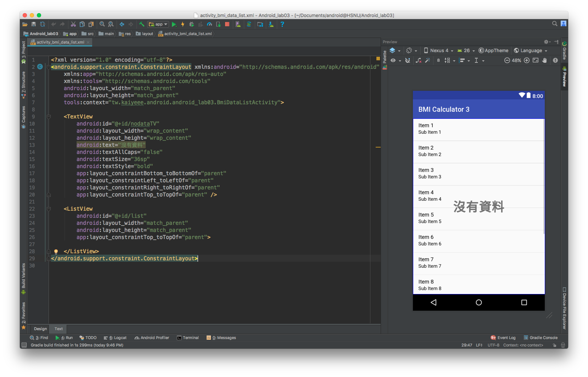Click the default margin value 8
The image size is (588, 377).
[x=438, y=60]
